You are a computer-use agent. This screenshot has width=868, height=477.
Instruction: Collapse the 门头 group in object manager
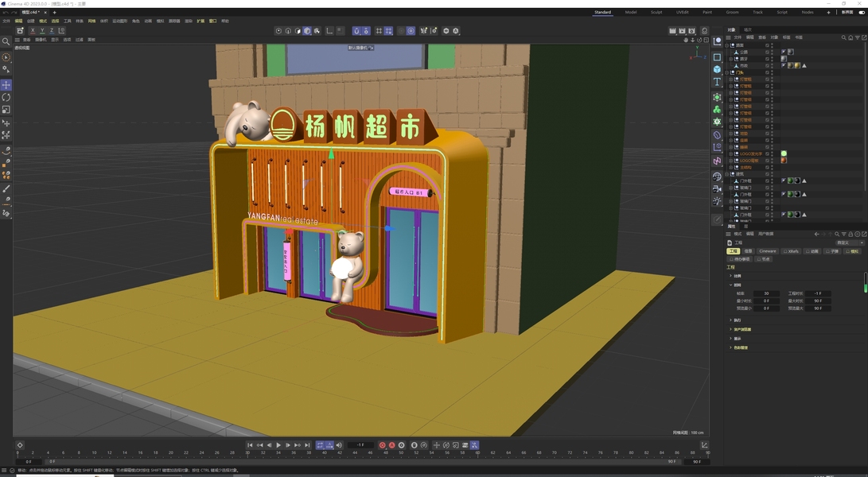point(727,72)
